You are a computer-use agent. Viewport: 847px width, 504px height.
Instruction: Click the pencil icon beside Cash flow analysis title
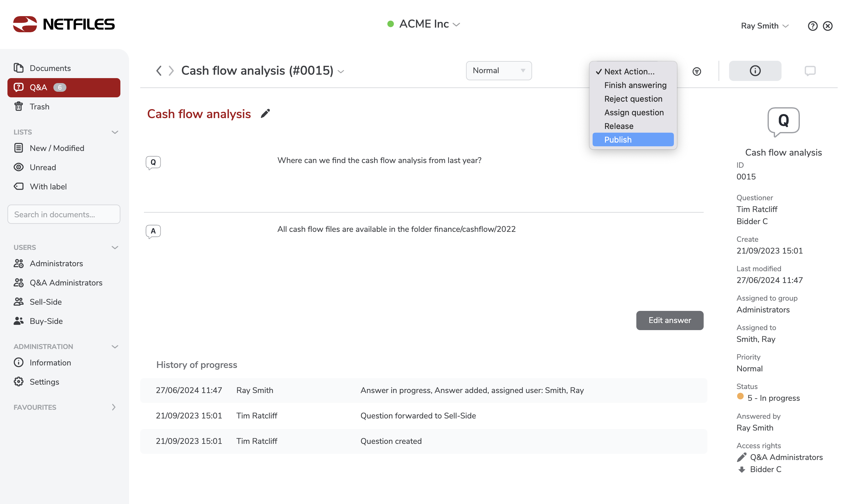tap(266, 113)
